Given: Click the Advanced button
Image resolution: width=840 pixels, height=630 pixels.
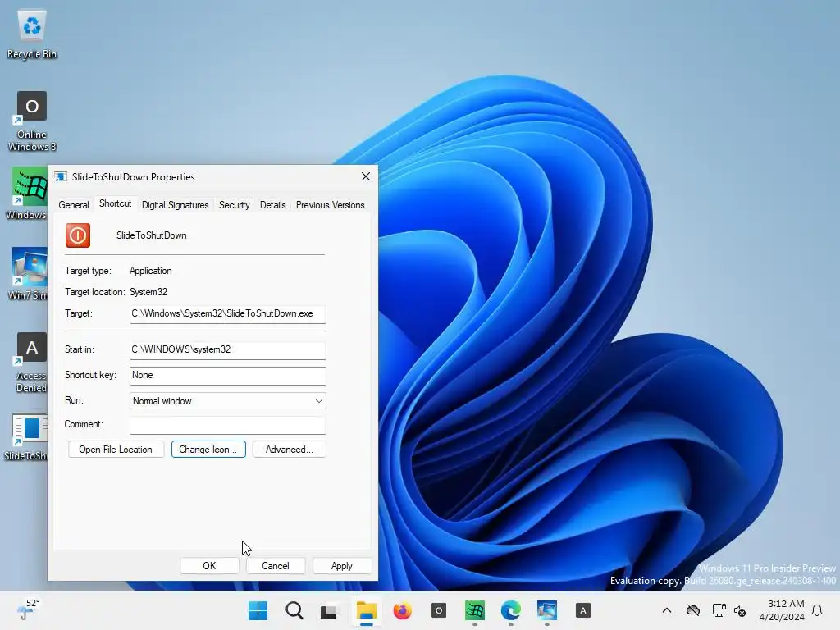Looking at the screenshot, I should click(x=290, y=450).
